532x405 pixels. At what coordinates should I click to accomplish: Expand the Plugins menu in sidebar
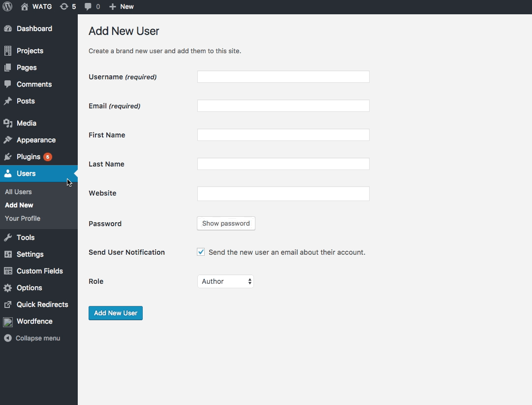pyautogui.click(x=29, y=157)
